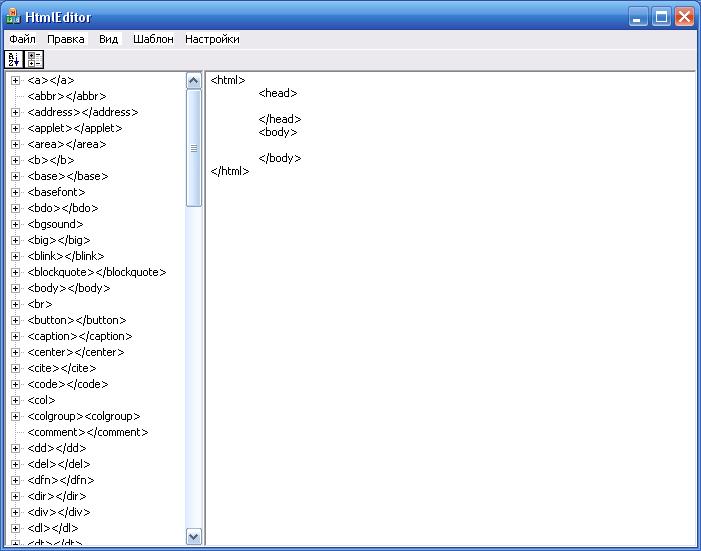Expand the <big></big> node
Image resolution: width=701 pixels, height=551 pixels.
click(x=16, y=240)
